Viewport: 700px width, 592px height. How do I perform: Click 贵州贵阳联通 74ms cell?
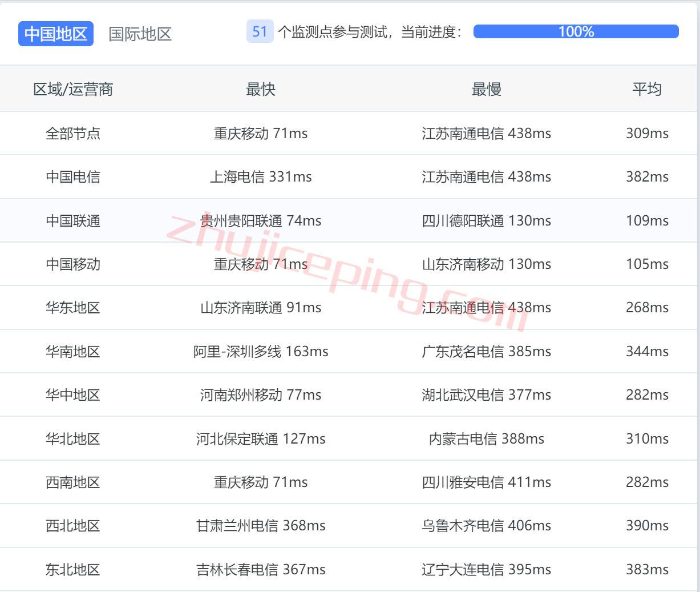coord(261,221)
